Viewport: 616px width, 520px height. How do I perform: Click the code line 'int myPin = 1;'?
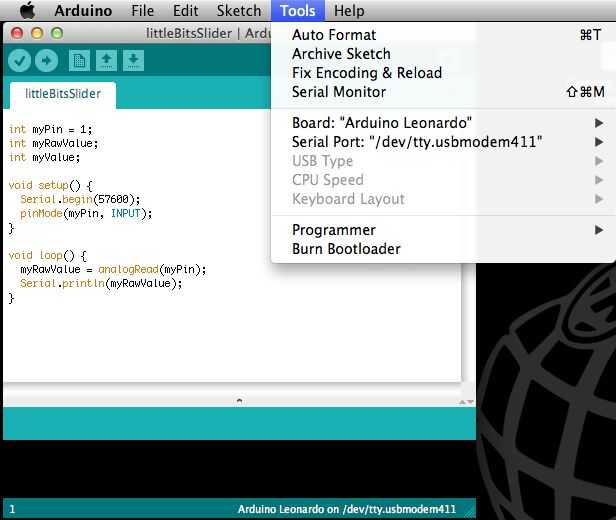point(50,130)
